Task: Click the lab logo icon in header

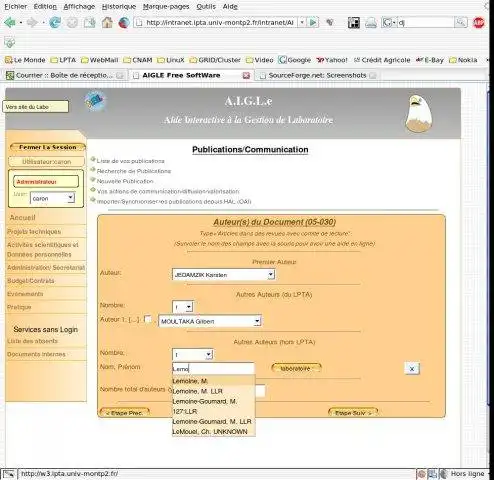Action: pyautogui.click(x=95, y=101)
